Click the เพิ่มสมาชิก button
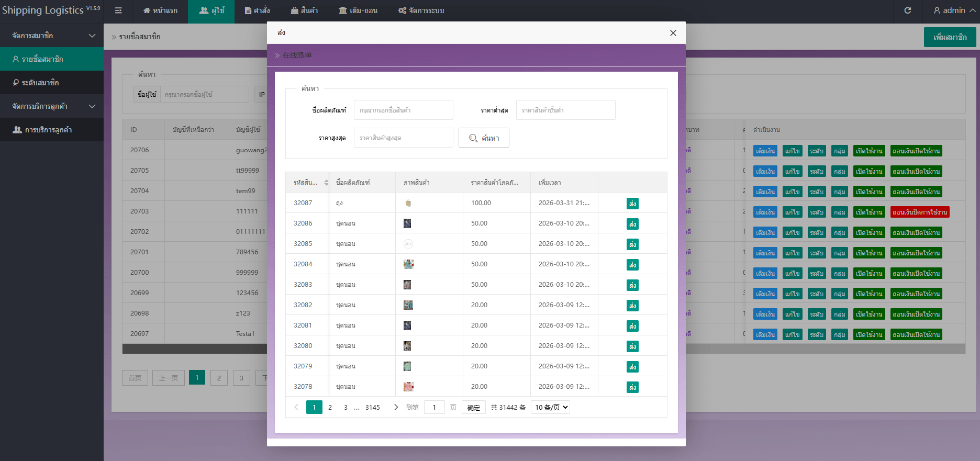 coord(950,37)
